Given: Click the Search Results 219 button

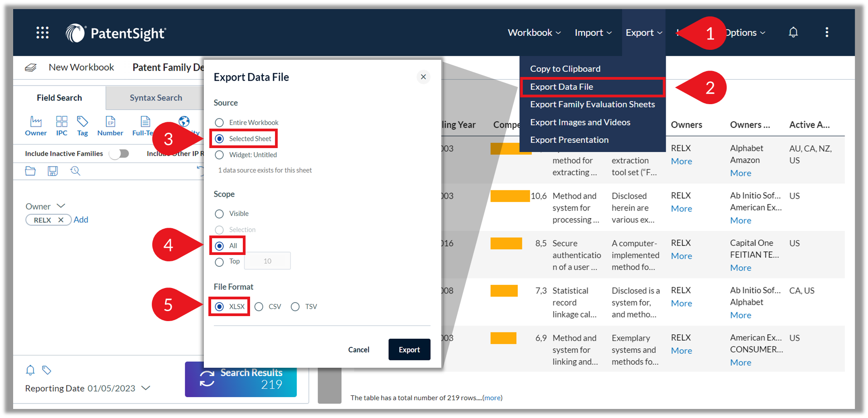Looking at the screenshot, I should point(241,380).
